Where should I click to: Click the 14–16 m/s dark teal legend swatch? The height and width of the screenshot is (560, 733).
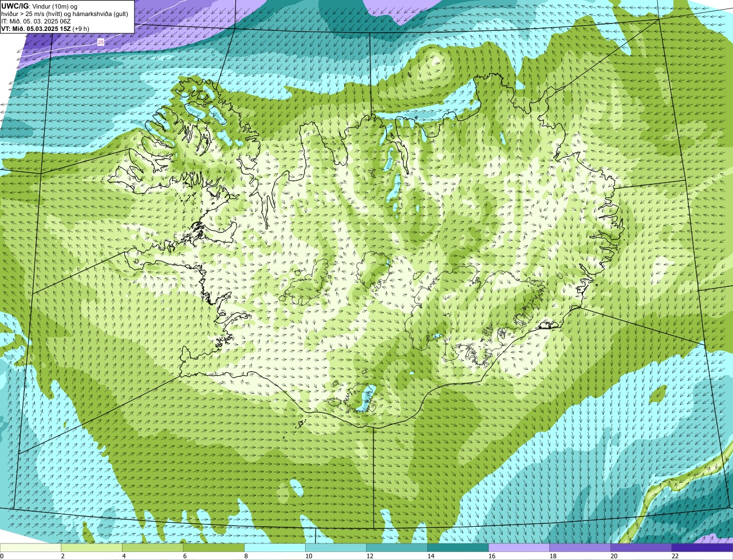point(458,547)
